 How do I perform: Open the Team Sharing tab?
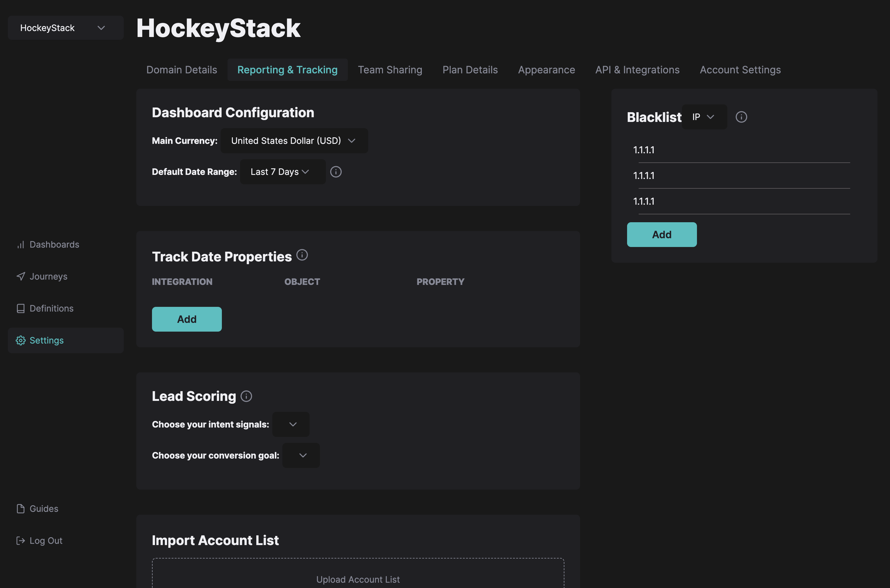tap(390, 70)
